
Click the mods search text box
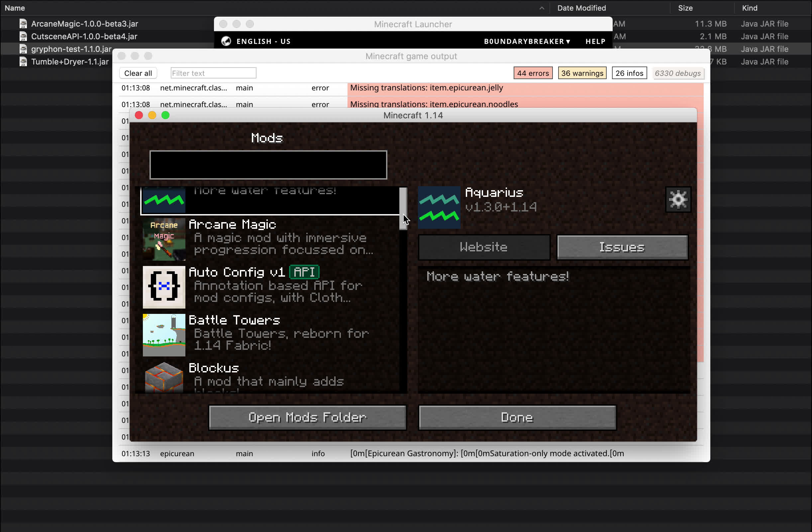pos(268,165)
